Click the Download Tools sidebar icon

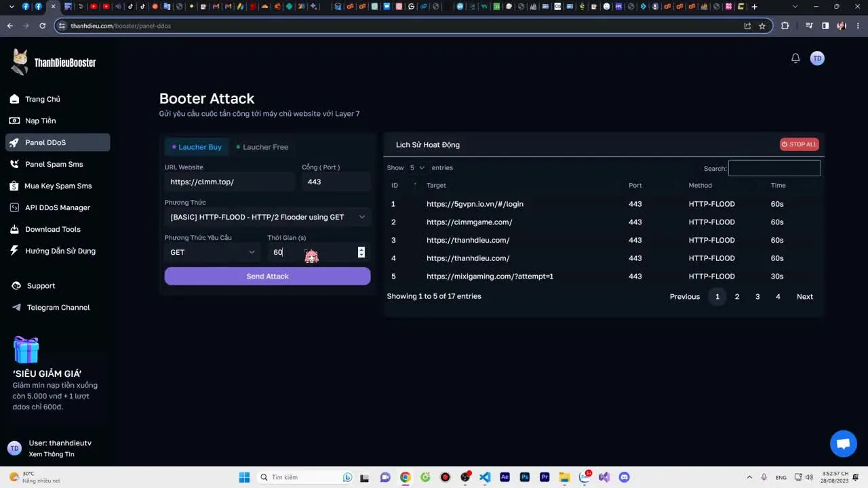click(14, 229)
